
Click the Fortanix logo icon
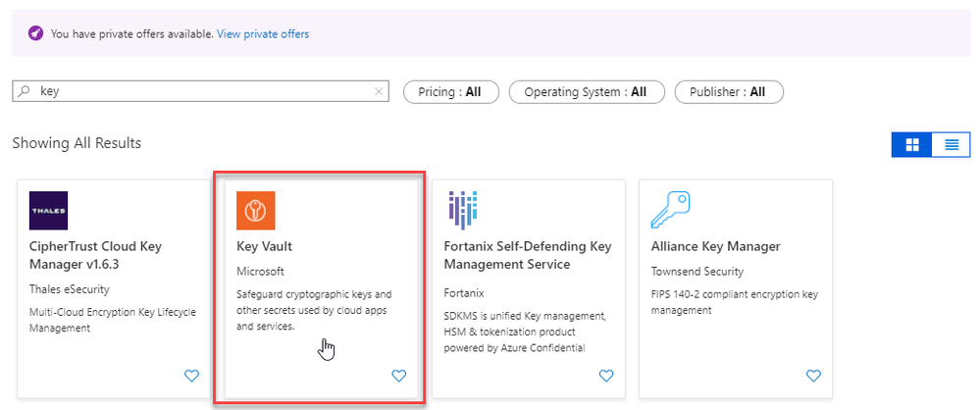pos(462,211)
